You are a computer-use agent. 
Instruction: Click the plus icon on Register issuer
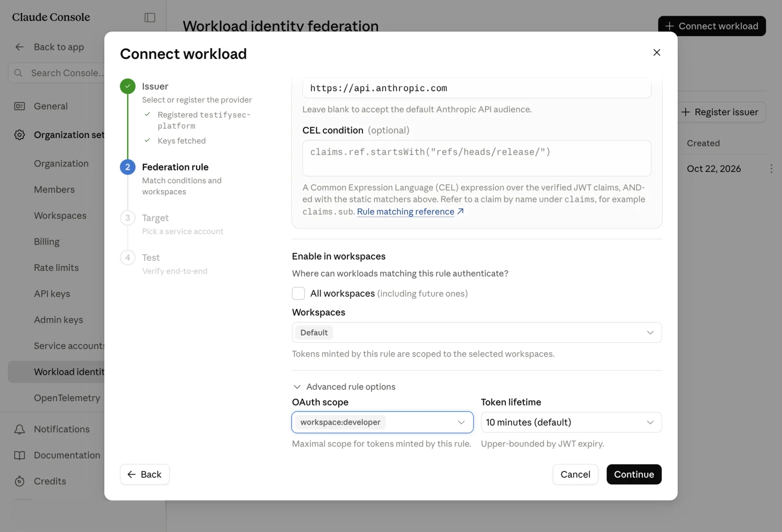click(686, 112)
